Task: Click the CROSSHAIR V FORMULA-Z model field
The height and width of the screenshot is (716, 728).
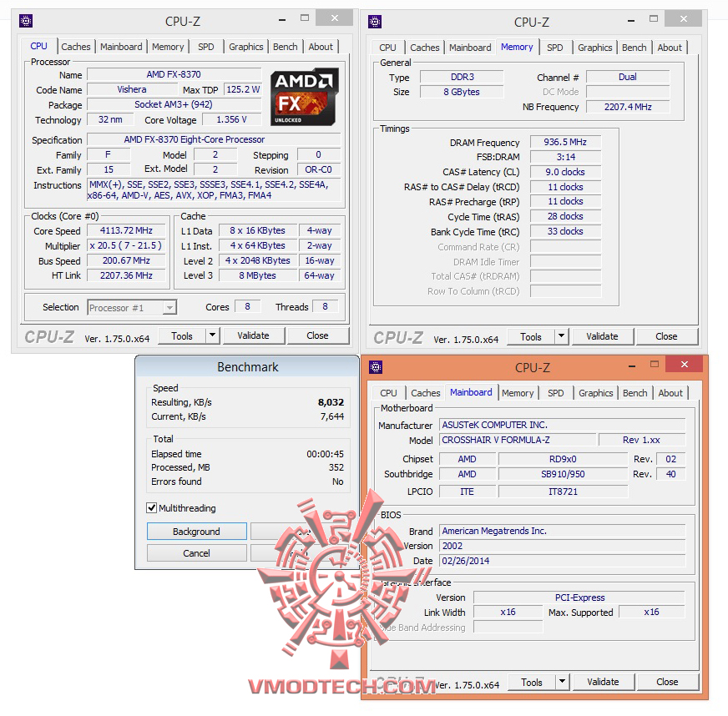Action: 518,440
